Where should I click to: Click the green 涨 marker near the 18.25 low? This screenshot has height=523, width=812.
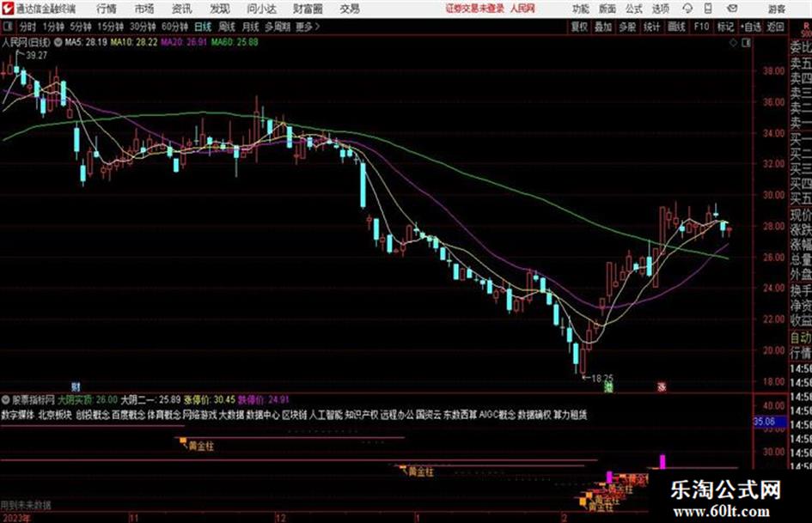click(x=609, y=386)
